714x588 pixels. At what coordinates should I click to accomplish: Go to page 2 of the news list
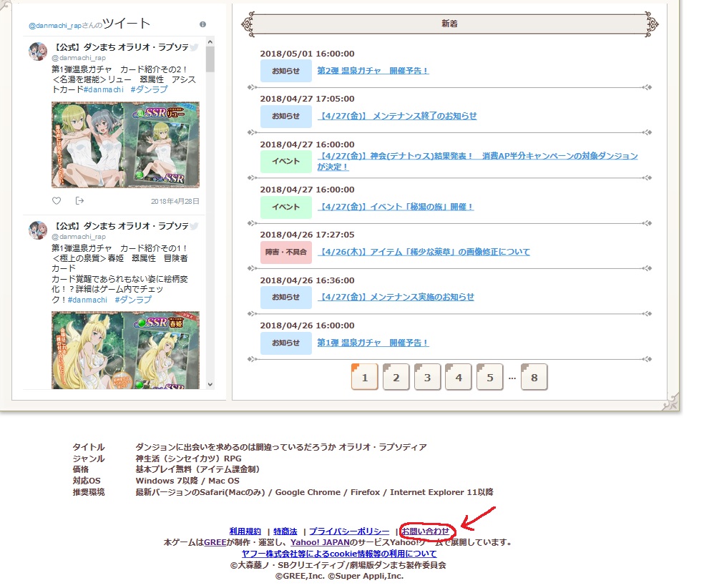(x=396, y=377)
